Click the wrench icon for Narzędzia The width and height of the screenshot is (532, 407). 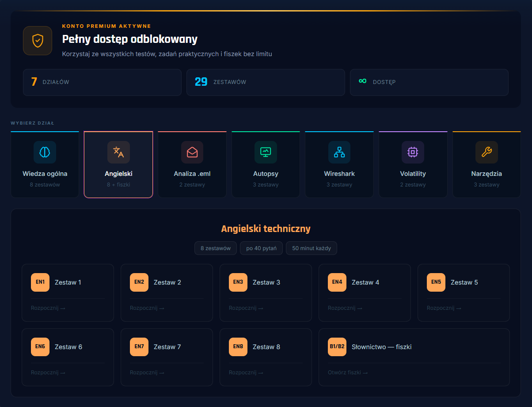(x=486, y=152)
